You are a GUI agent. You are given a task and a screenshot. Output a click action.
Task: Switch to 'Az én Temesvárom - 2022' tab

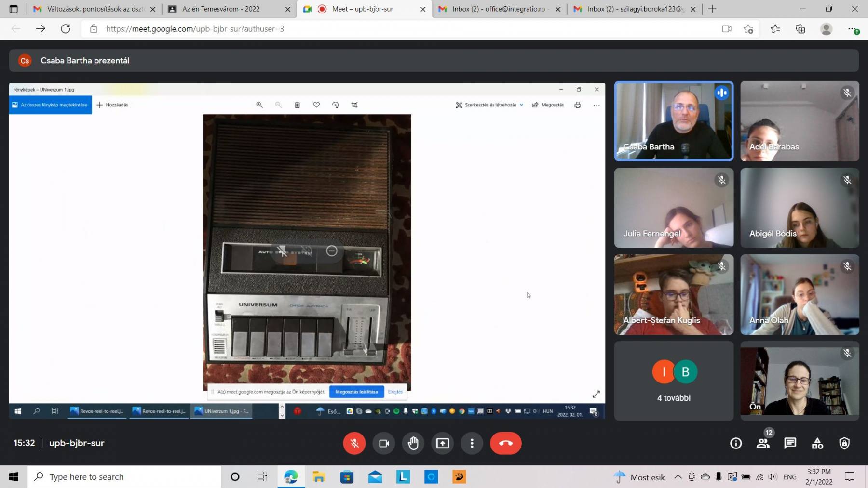(230, 9)
